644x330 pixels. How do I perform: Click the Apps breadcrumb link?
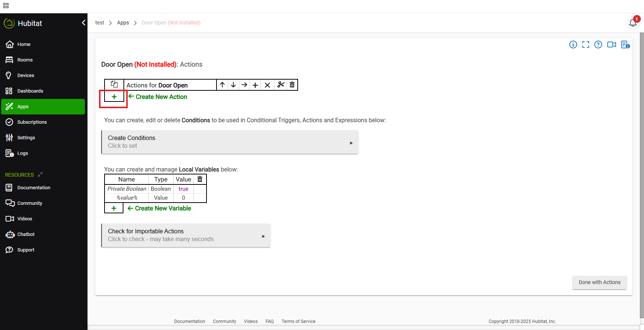tap(123, 23)
